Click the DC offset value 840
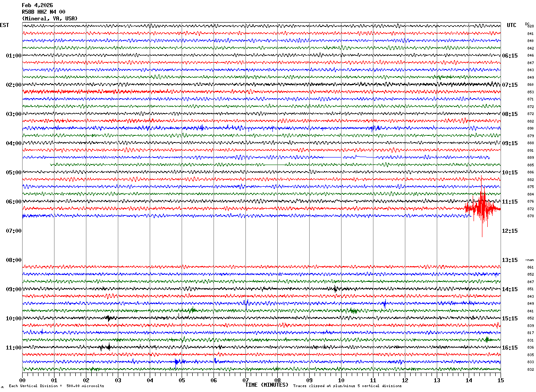The height and width of the screenshot is (392, 536). [531, 41]
